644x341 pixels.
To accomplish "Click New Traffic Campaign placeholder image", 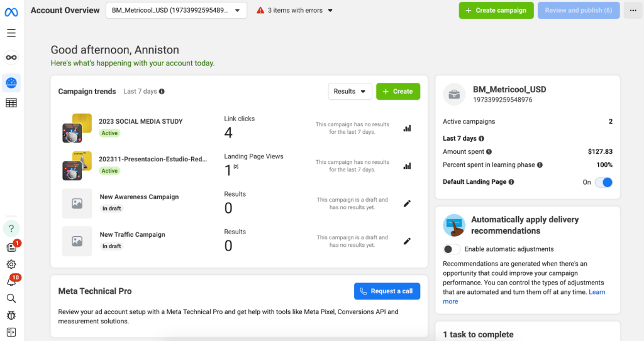I will [x=77, y=241].
